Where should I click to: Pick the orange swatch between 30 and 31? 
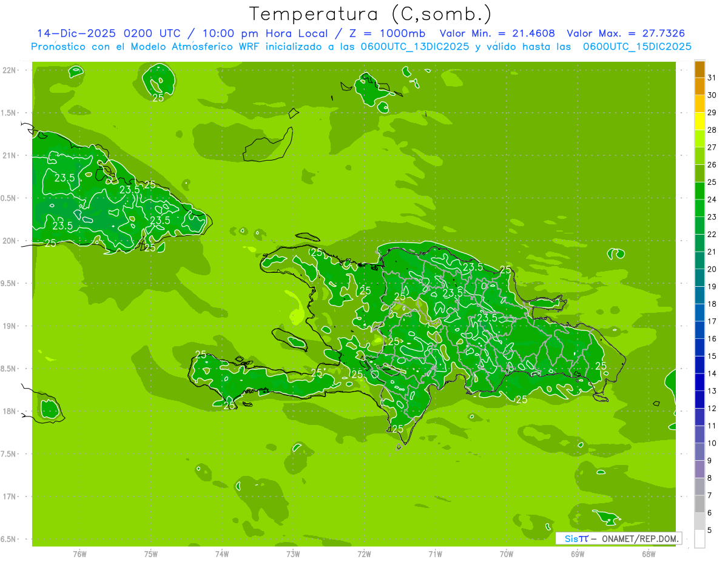tap(699, 87)
